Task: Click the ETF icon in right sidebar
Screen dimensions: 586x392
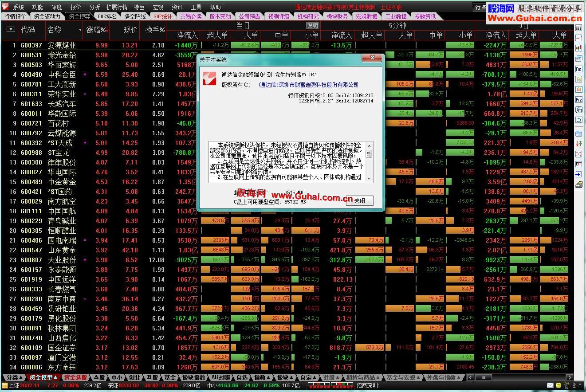Action: click(578, 164)
